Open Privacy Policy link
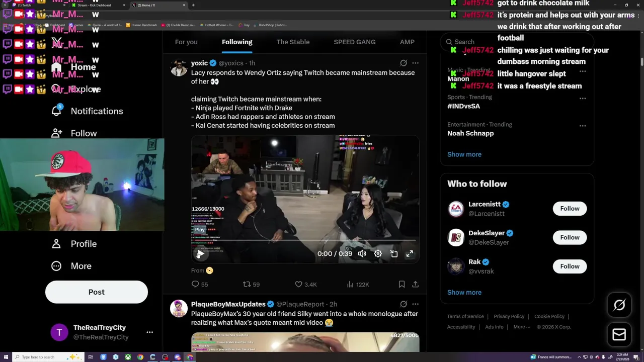The height and width of the screenshot is (362, 644). 509,316
